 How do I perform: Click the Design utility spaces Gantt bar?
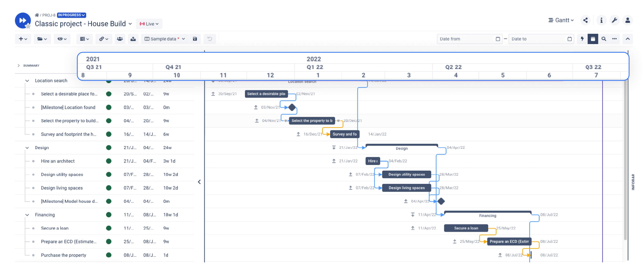point(407,174)
